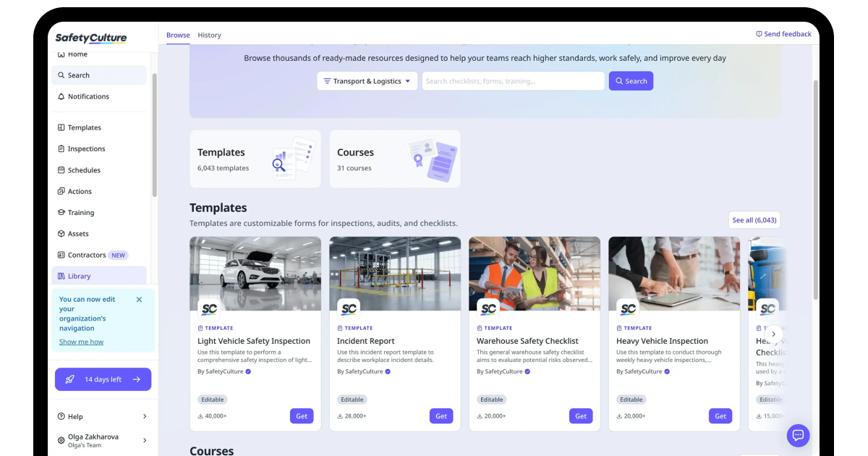Click the rocket icon on trial button
This screenshot has height=456, width=868.
point(70,379)
